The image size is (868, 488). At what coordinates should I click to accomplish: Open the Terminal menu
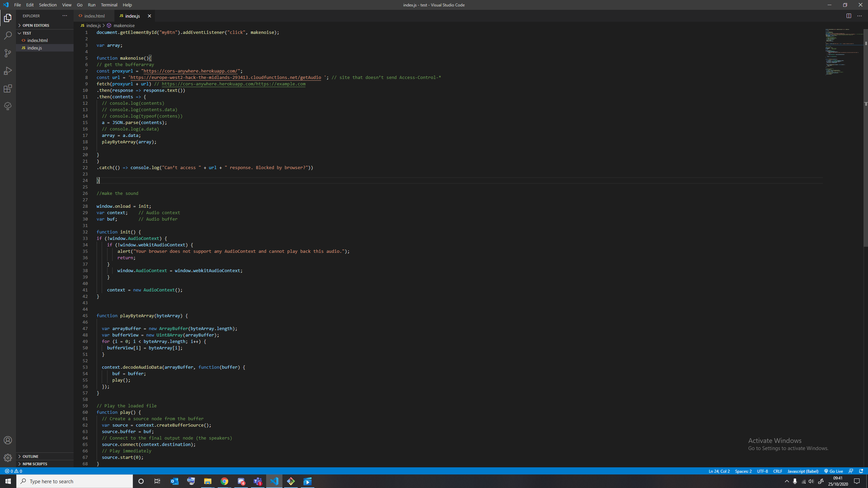[x=109, y=5]
